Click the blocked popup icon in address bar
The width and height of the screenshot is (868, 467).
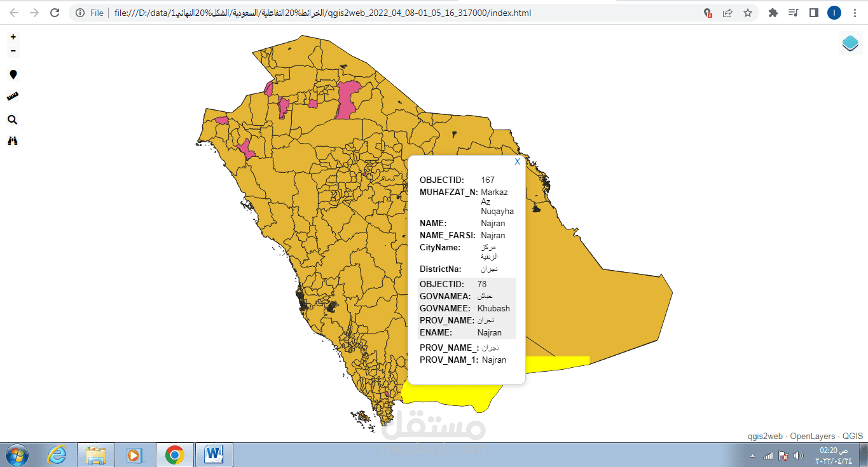(708, 13)
